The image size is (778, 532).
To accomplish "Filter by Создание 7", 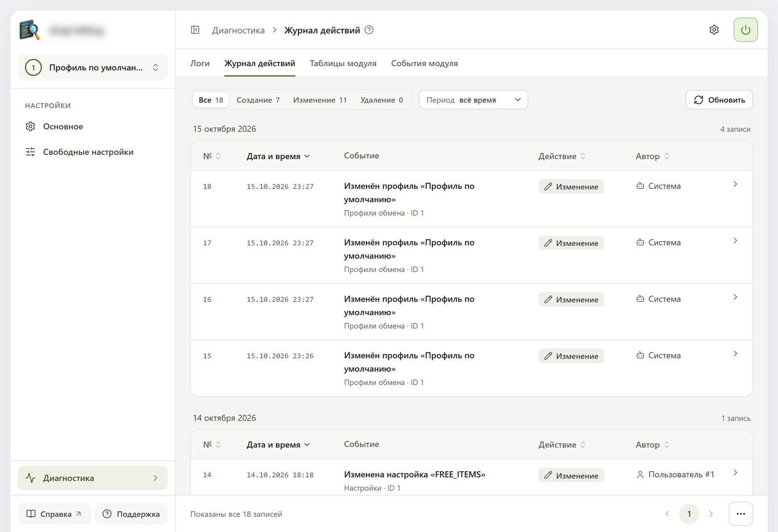I will coord(258,100).
